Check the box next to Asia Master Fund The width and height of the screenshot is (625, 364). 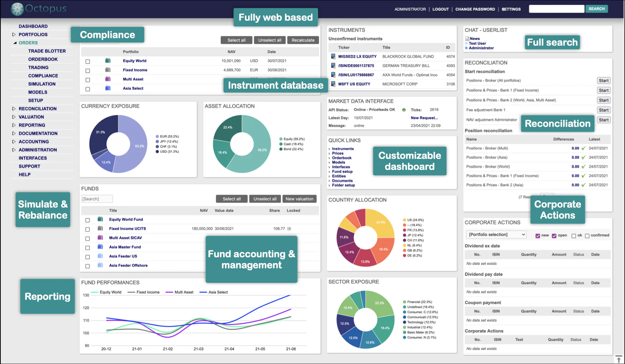coord(87,247)
